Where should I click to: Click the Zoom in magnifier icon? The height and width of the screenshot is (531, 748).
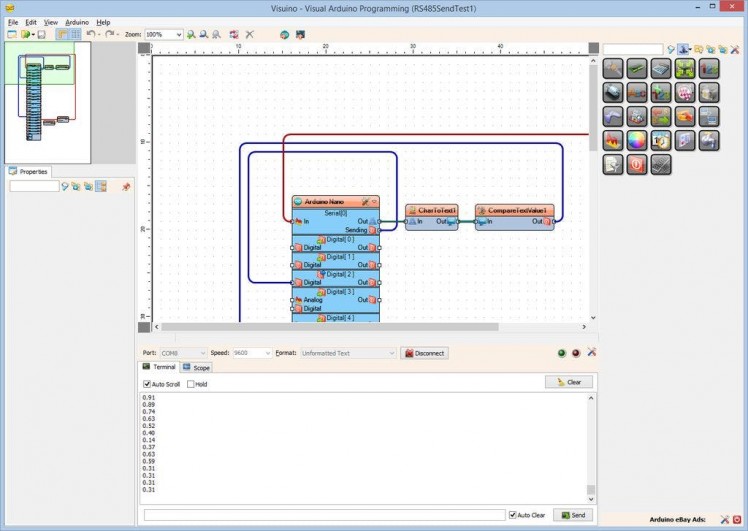click(x=192, y=34)
